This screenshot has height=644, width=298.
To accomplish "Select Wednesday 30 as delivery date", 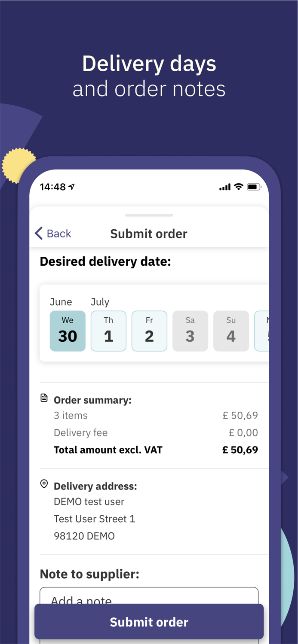I will [x=68, y=331].
